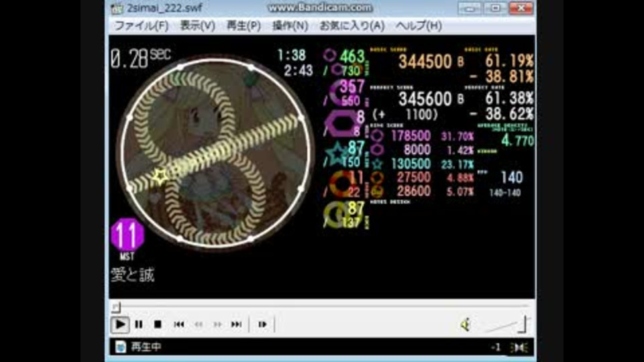This screenshot has width=644, height=362.
Task: Click the status bar file icon
Action: point(120,347)
